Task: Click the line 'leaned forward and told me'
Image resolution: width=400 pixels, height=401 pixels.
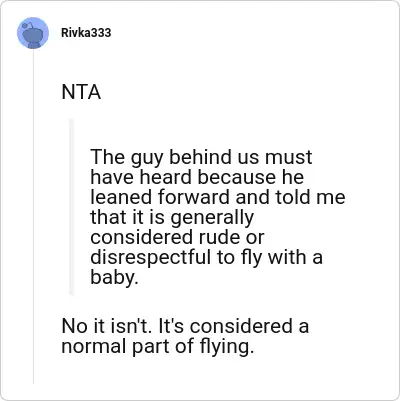Action: pos(218,197)
